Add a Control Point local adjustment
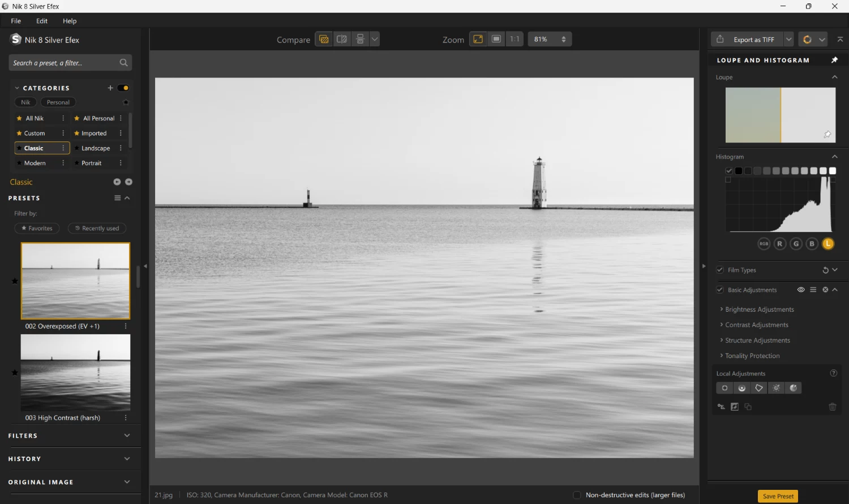Viewport: 849px width, 504px height. (724, 387)
